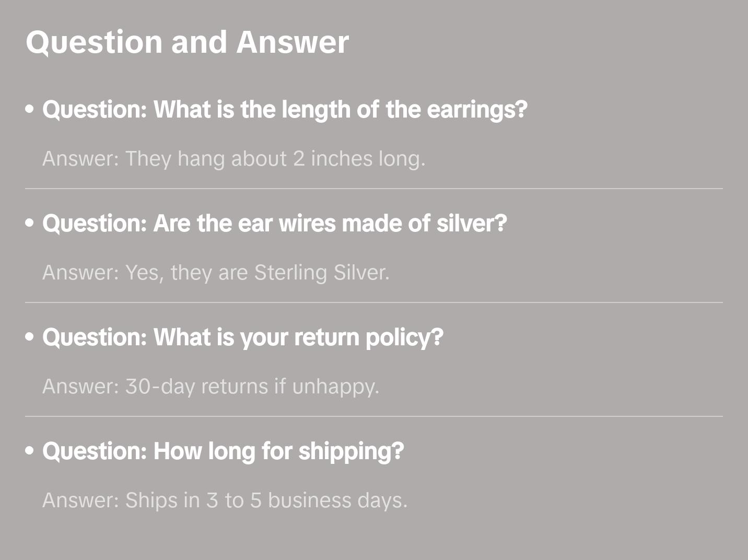The height and width of the screenshot is (560, 748).
Task: Click the word "Answer:" before "They hang"
Action: [x=81, y=159]
